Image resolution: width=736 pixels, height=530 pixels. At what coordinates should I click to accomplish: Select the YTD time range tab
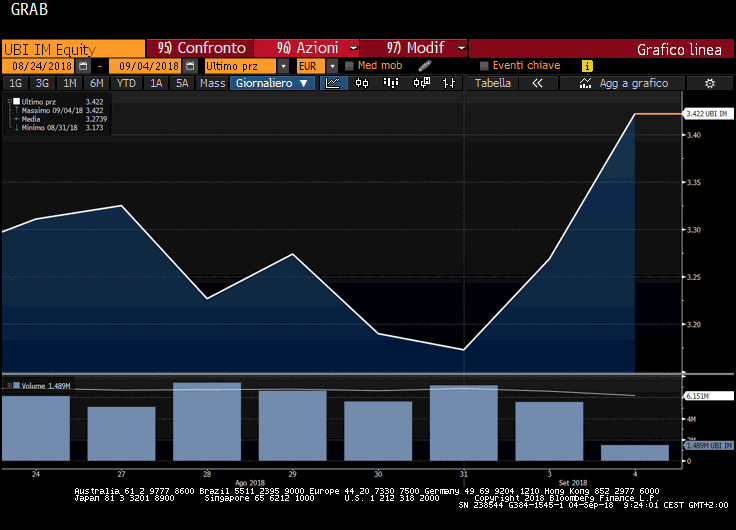click(x=126, y=83)
